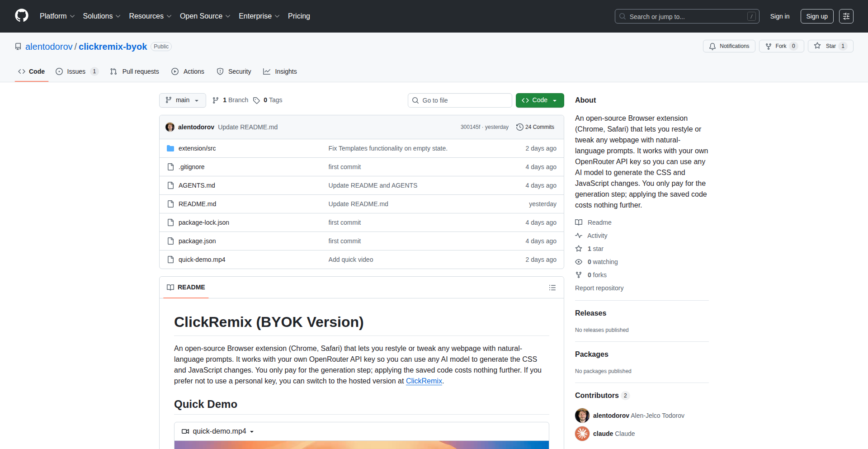The image size is (868, 449).
Task: Click the video icon beside quick-demo.mp4
Action: 185,431
